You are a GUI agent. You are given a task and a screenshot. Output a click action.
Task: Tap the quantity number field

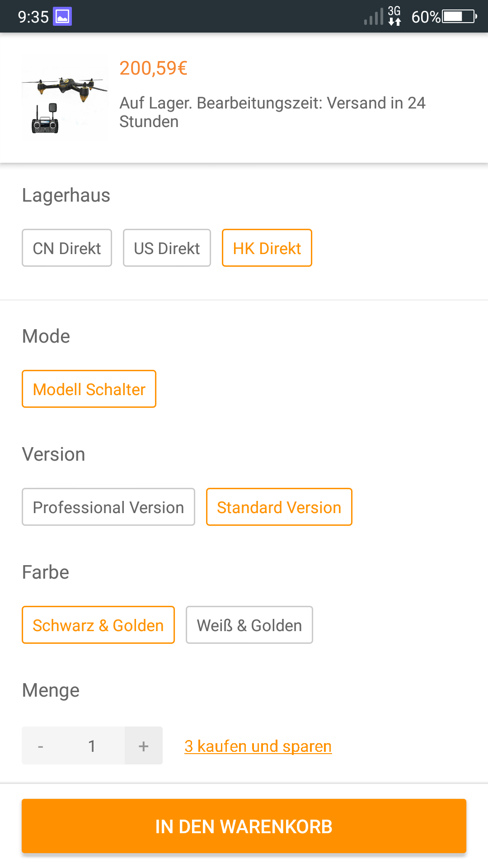coord(92,745)
